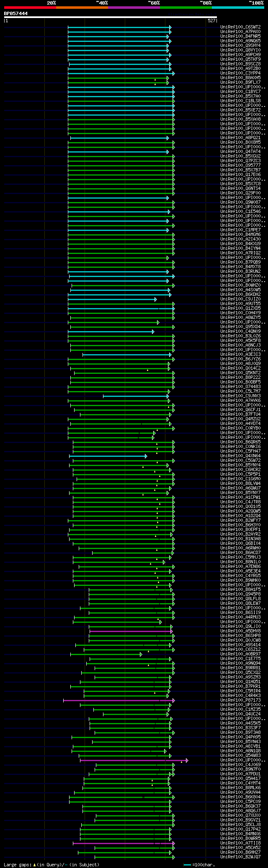Image resolution: width=268 pixels, height=868 pixels.
Task: Select the UniRef100_C4J069 entry
Action: 240,765
